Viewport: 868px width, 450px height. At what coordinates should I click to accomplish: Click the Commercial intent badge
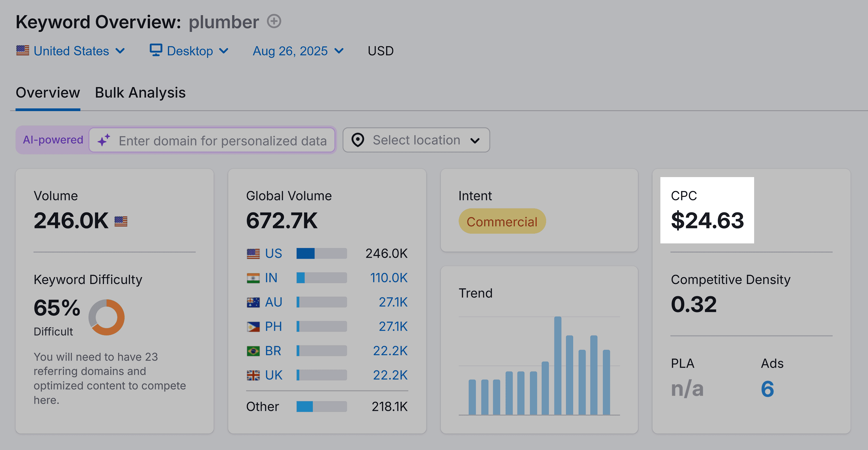[x=502, y=222]
